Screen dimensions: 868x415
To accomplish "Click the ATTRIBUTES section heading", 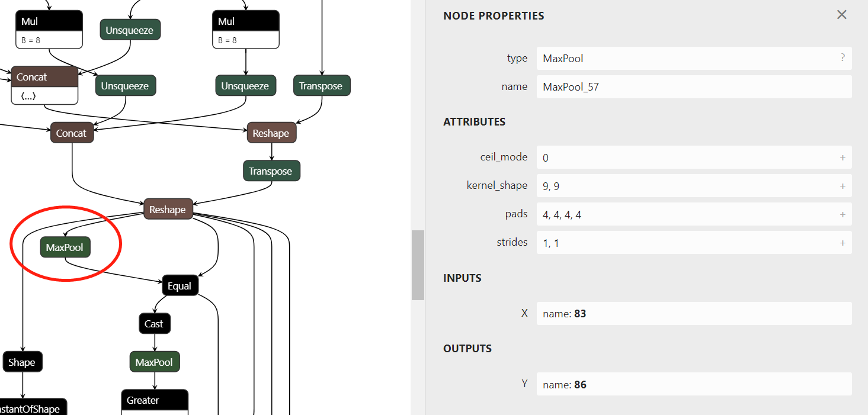I will (475, 122).
